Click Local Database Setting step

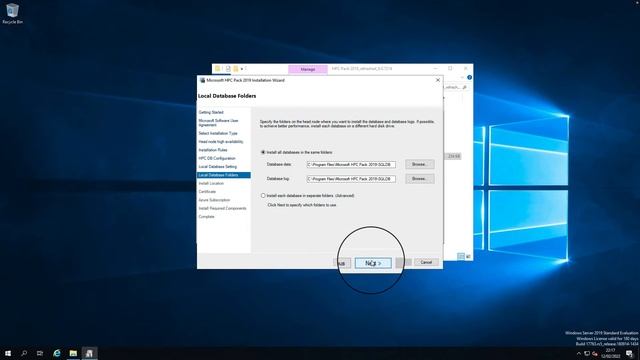pos(218,167)
